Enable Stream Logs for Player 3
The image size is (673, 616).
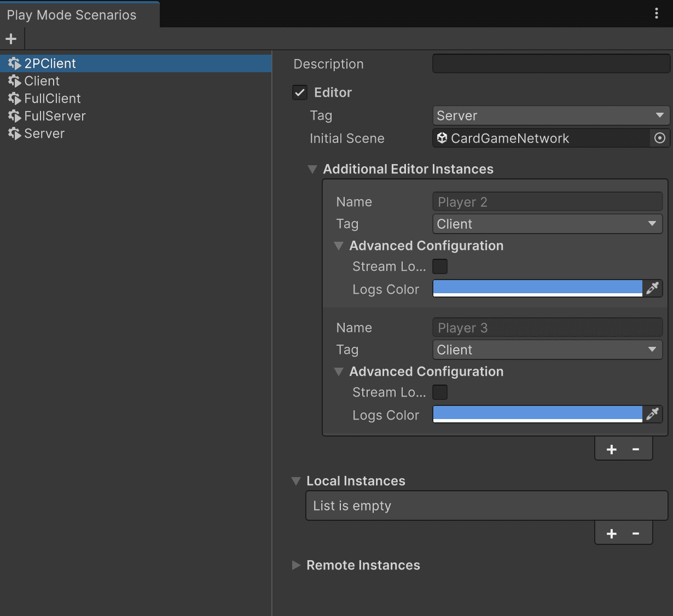click(x=440, y=392)
